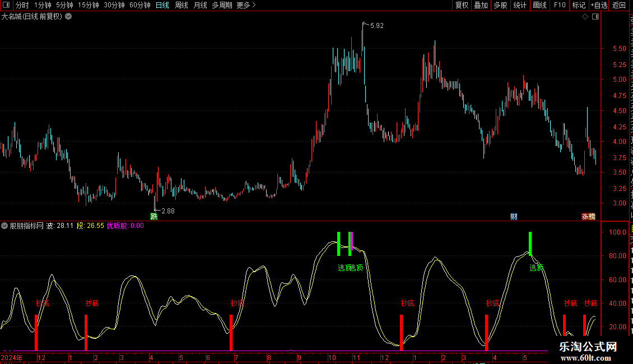
Task: Click the 大名城(日线,前复权) title text
Action: click(x=32, y=16)
